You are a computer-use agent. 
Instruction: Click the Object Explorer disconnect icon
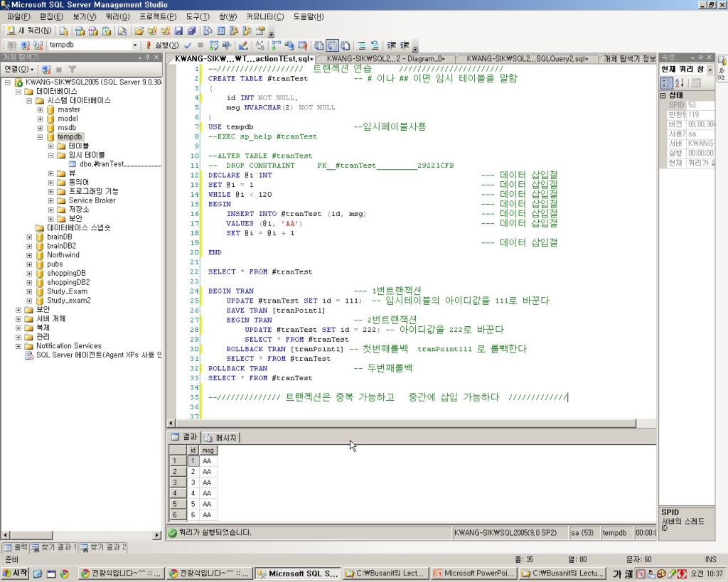(x=46, y=70)
